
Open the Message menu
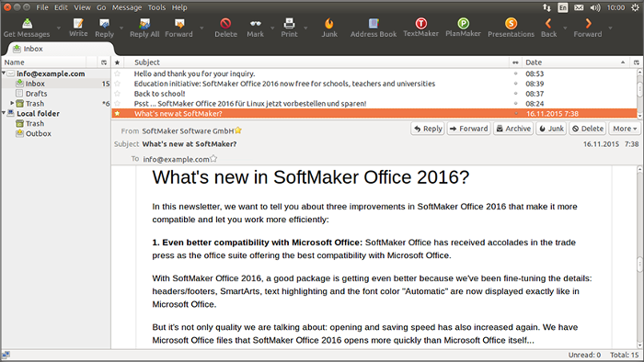point(127,7)
